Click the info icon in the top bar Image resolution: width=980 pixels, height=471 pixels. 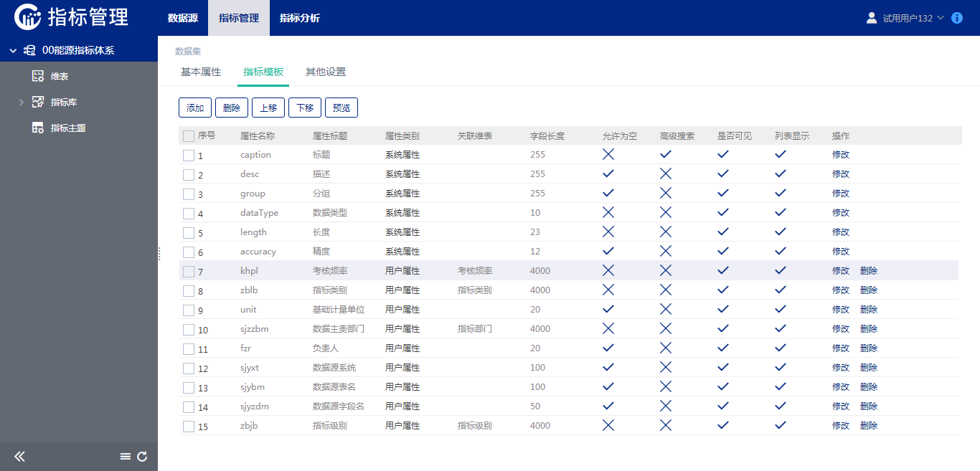click(x=956, y=18)
